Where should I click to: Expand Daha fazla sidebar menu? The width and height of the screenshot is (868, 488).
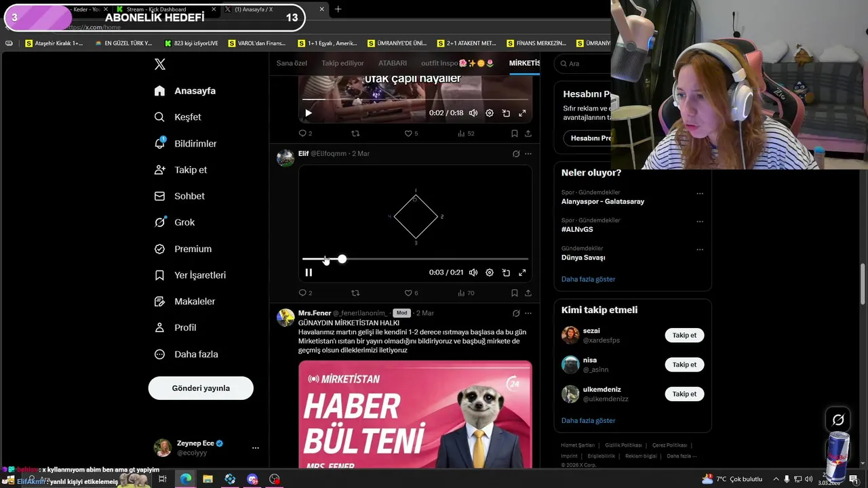[x=186, y=354]
